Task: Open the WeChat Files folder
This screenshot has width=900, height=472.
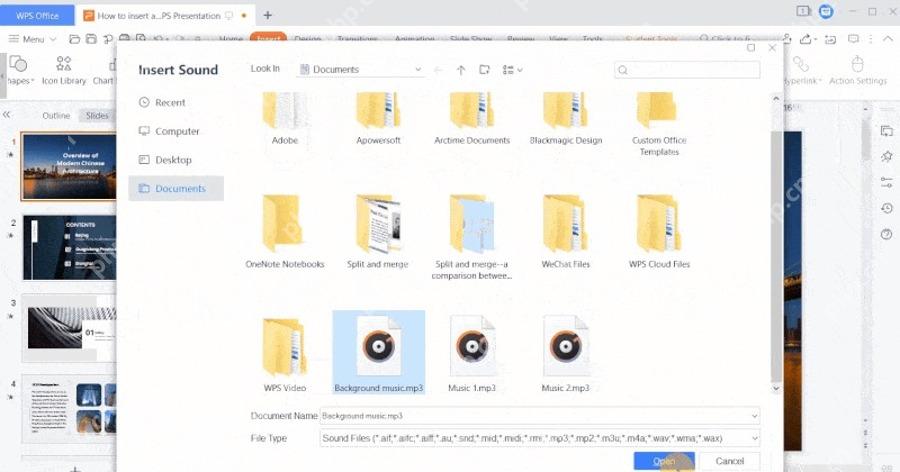Action: [x=565, y=231]
